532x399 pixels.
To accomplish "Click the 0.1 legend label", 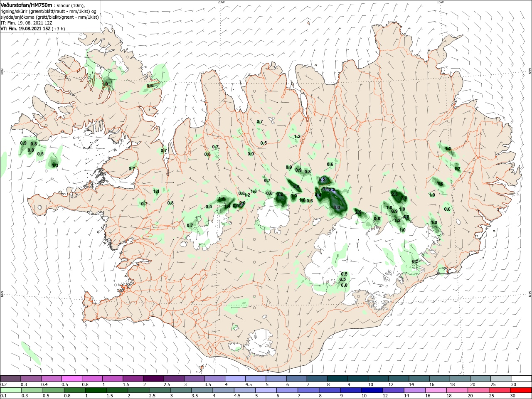I will [4, 397].
